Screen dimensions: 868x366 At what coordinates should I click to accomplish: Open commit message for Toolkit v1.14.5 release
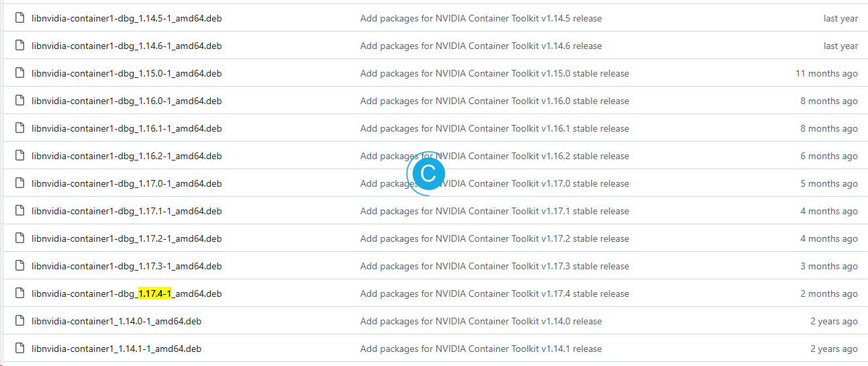pos(481,18)
